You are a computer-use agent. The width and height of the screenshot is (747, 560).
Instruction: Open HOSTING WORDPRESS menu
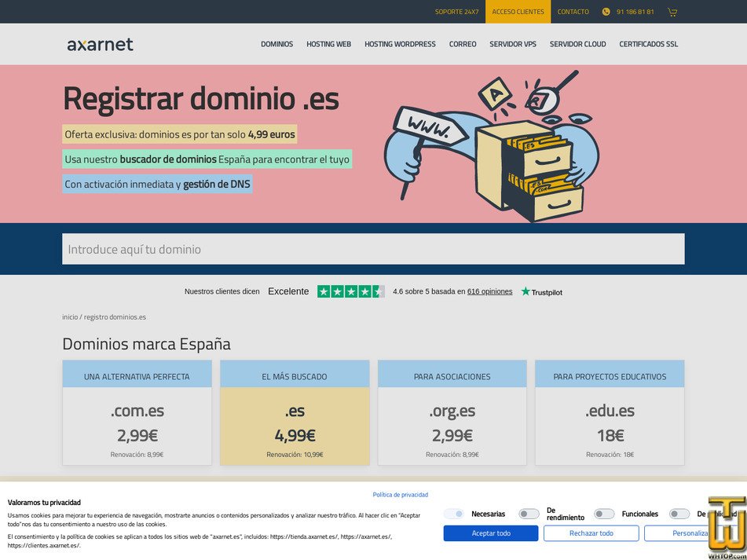click(400, 44)
